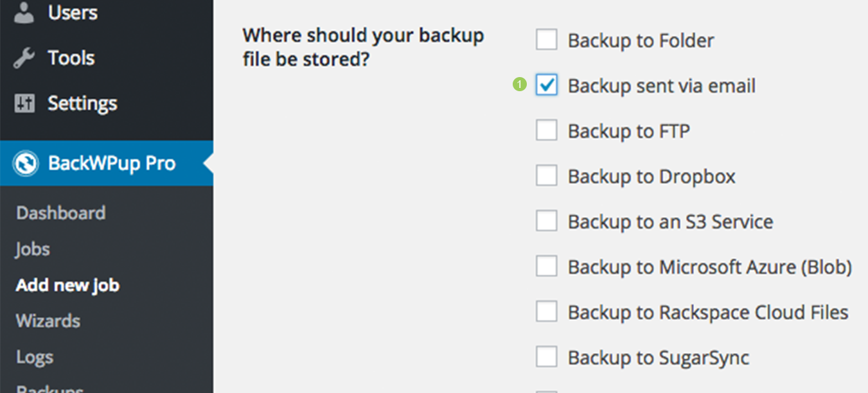Viewport: 868px width, 393px height.
Task: Select the Tools wrench icon
Action: (23, 57)
